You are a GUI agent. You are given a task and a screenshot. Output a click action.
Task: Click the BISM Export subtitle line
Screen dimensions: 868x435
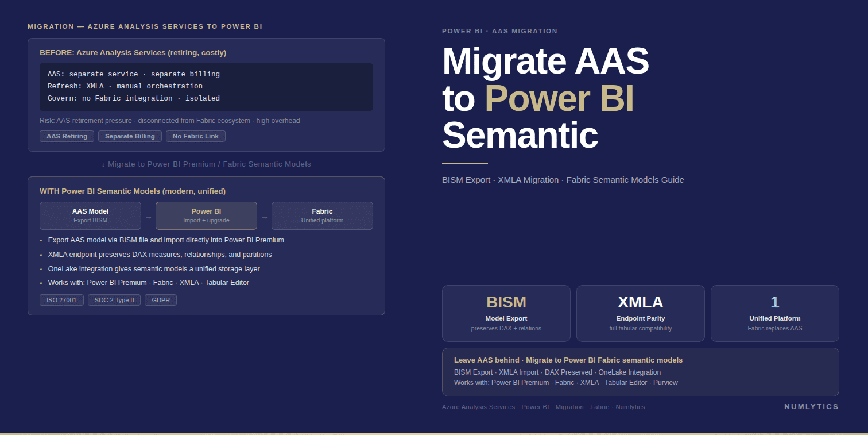coord(563,180)
